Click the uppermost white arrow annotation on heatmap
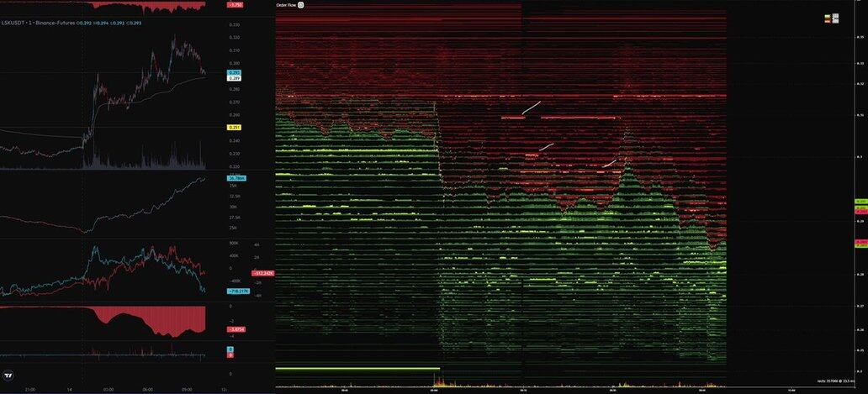Viewport: 868px width, 394px height. [531, 108]
